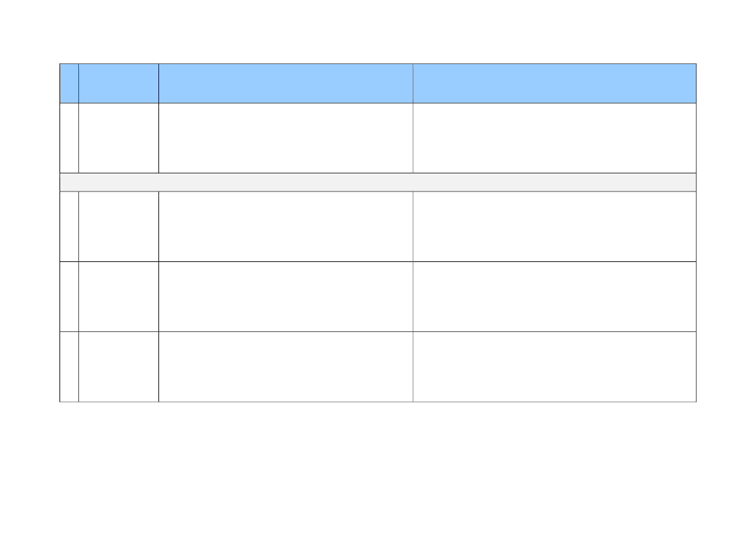The image size is (756, 535).
Task: Click narrow first cell of bottom table row
Action: click(69, 367)
